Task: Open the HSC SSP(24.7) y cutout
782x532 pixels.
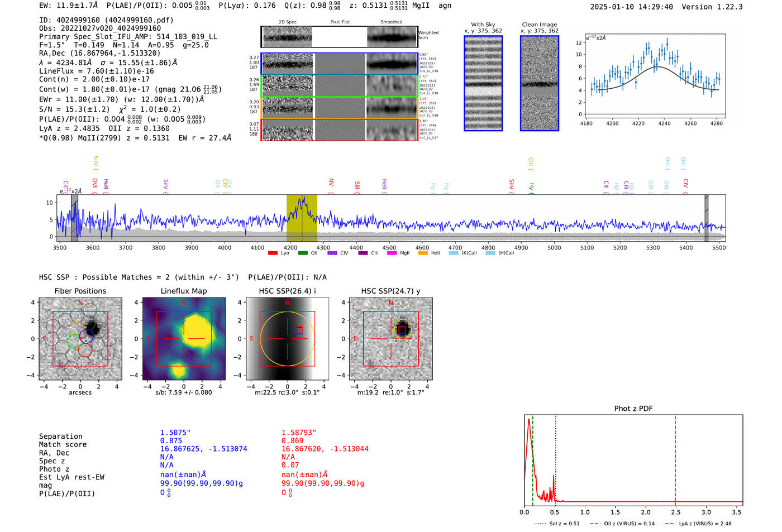Action: click(x=390, y=339)
